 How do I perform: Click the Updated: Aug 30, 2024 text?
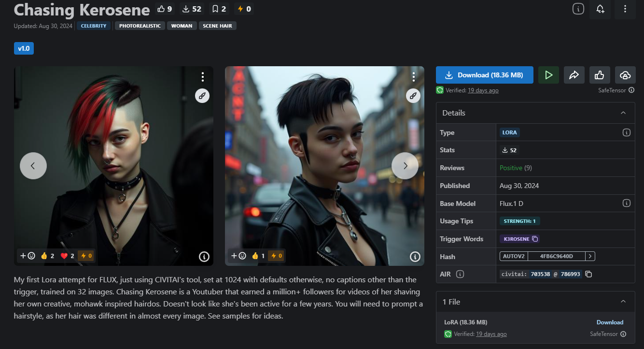[43, 26]
